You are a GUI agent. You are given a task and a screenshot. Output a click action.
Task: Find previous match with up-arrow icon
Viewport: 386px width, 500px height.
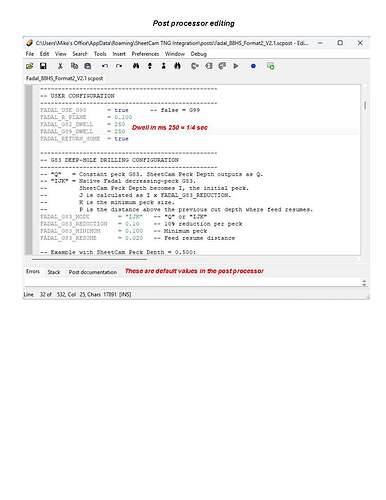point(163,66)
